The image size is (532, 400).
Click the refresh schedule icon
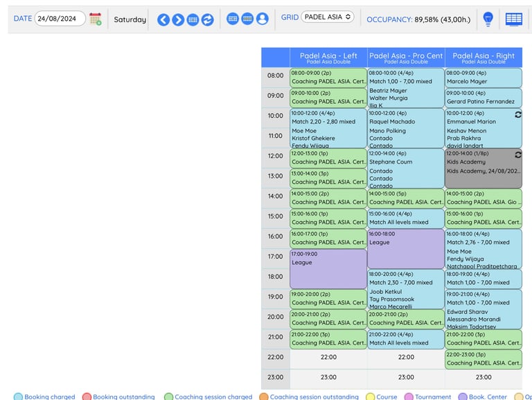pyautogui.click(x=207, y=19)
